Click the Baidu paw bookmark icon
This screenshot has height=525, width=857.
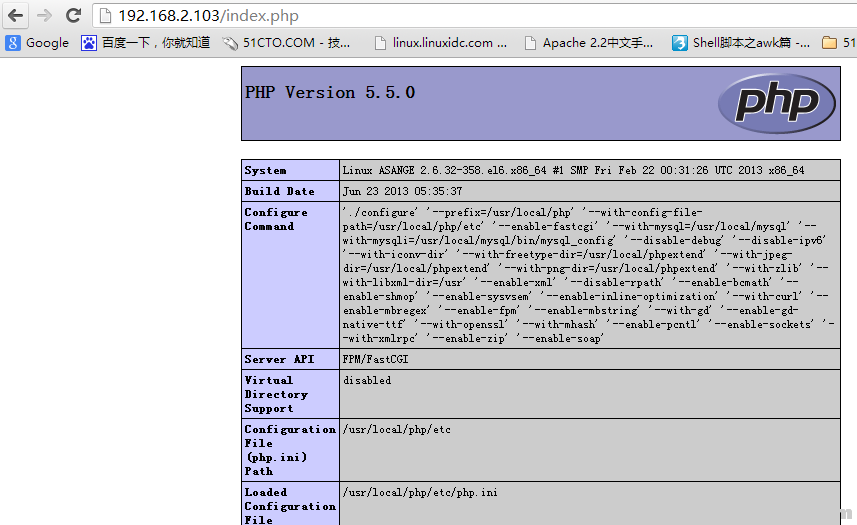[x=89, y=43]
